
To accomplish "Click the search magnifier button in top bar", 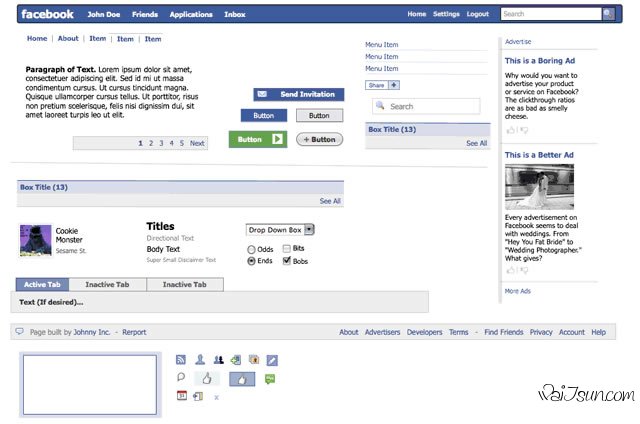I will (x=608, y=14).
